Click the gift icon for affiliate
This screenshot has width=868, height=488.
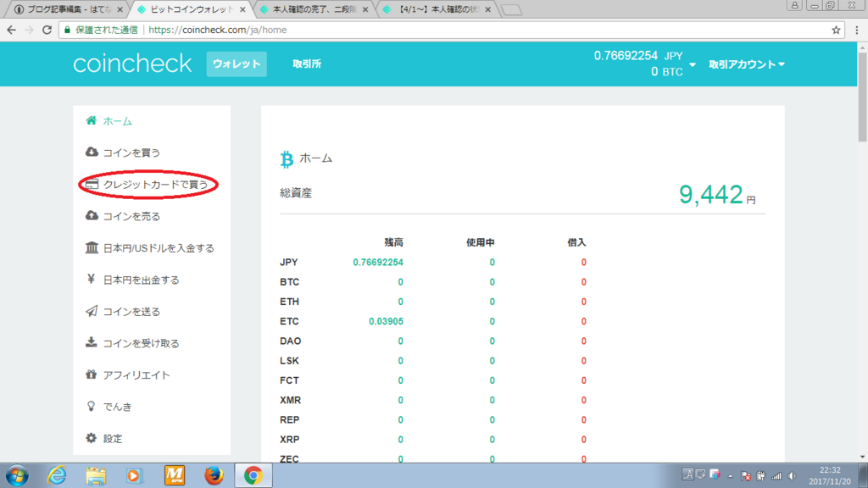pos(92,374)
